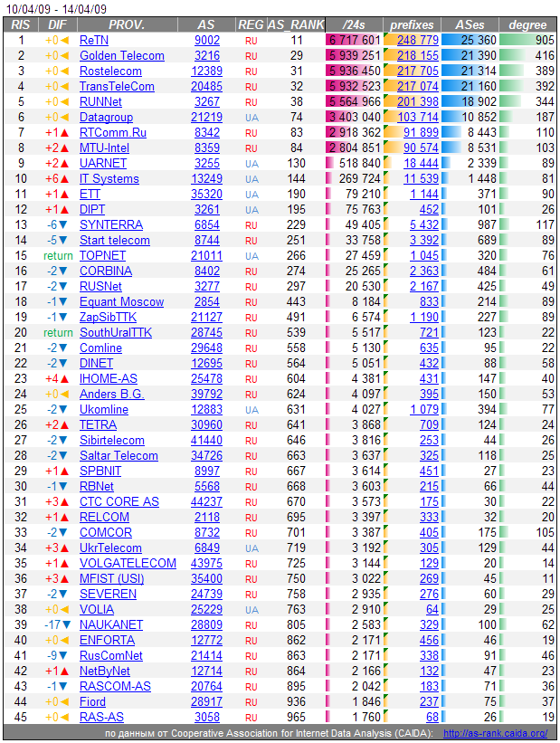
Task: Open AS number 20485 link
Action: click(x=206, y=87)
